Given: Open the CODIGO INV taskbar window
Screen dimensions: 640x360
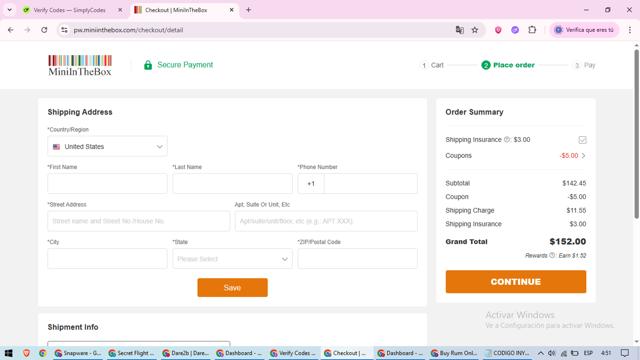Looking at the screenshot, I should click(507, 353).
